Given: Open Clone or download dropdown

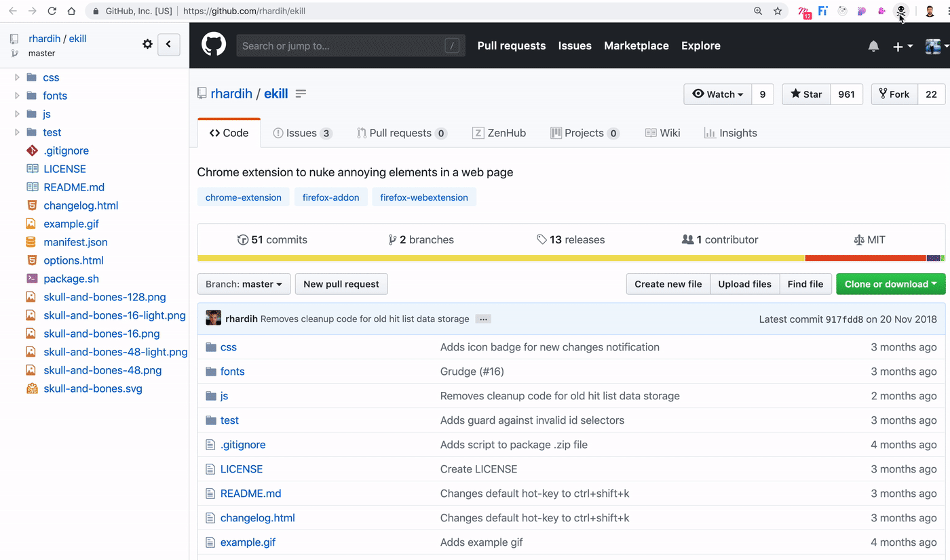Looking at the screenshot, I should 891,284.
